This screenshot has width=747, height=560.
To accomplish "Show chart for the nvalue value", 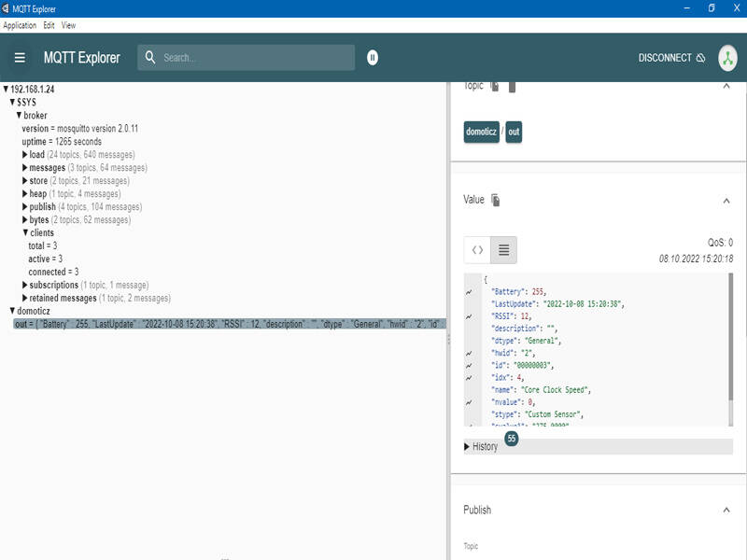I will [470, 402].
